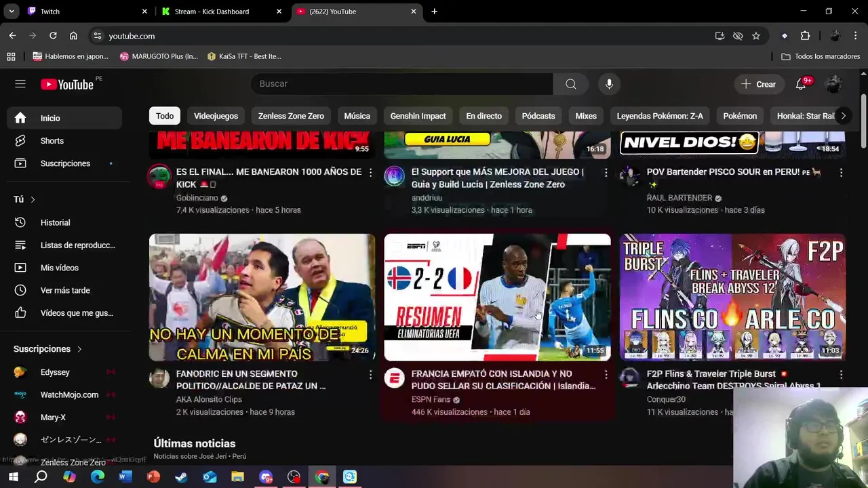Viewport: 868px width, 488px height.
Task: Open options menu for POV Bartender PISCO SOUR video
Action: (841, 173)
